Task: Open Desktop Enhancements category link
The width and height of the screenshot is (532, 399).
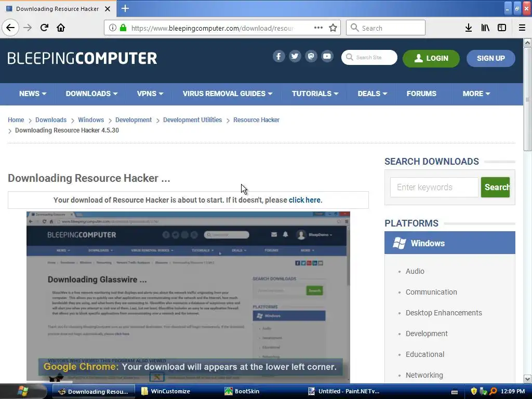Action: click(x=444, y=313)
